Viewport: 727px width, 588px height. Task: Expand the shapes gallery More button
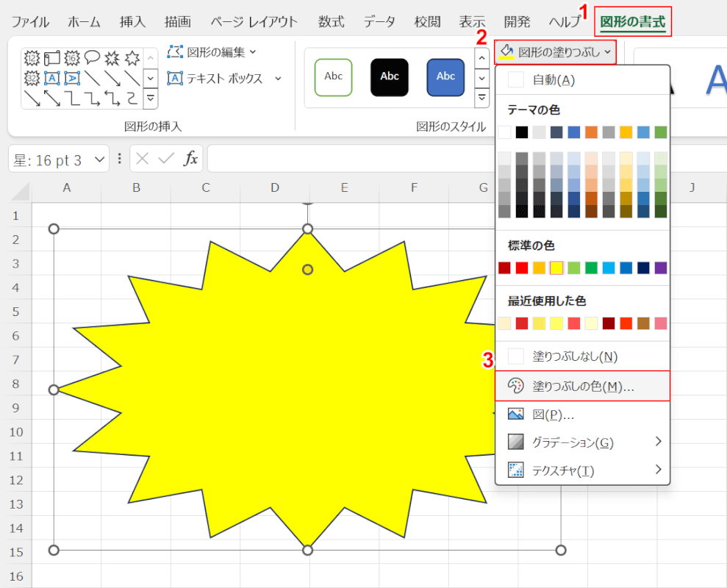(150, 97)
